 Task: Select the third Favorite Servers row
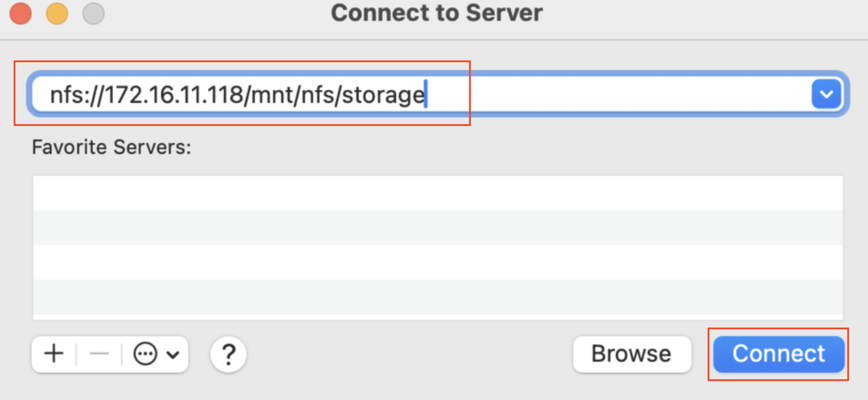tap(438, 262)
